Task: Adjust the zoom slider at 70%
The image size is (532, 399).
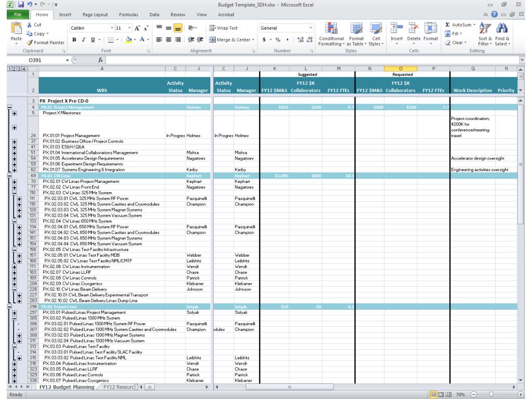Action: coord(490,394)
